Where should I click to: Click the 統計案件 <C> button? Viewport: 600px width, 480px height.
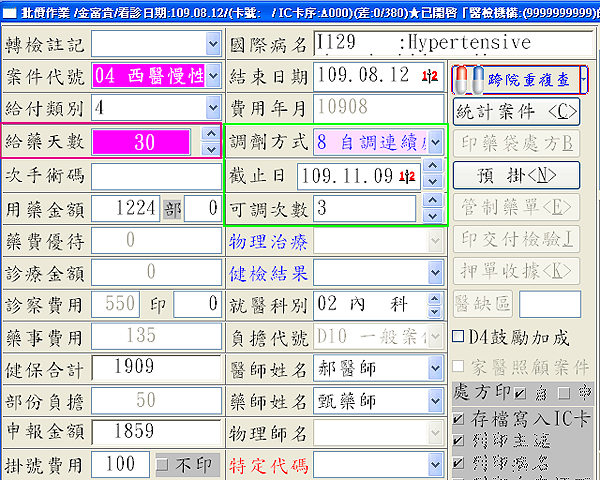516,109
